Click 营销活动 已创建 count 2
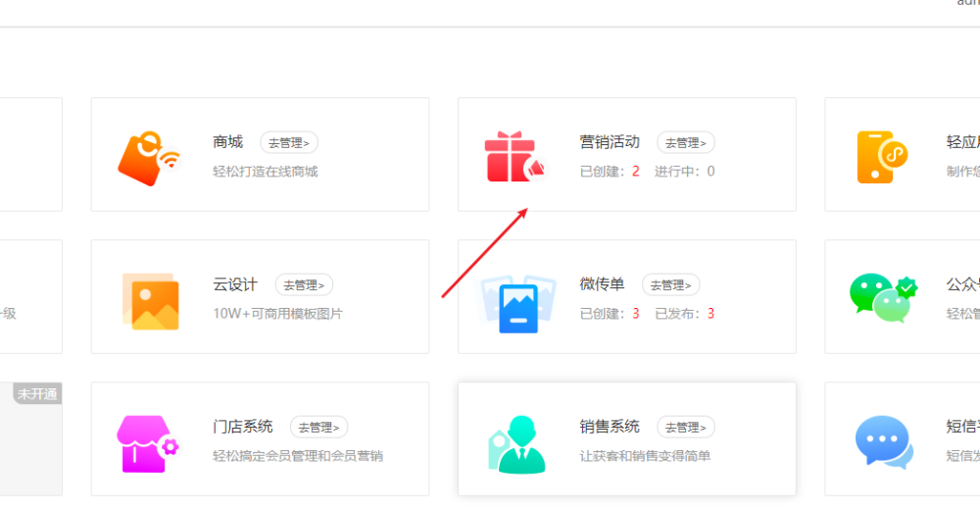The height and width of the screenshot is (511, 980). pyautogui.click(x=636, y=172)
